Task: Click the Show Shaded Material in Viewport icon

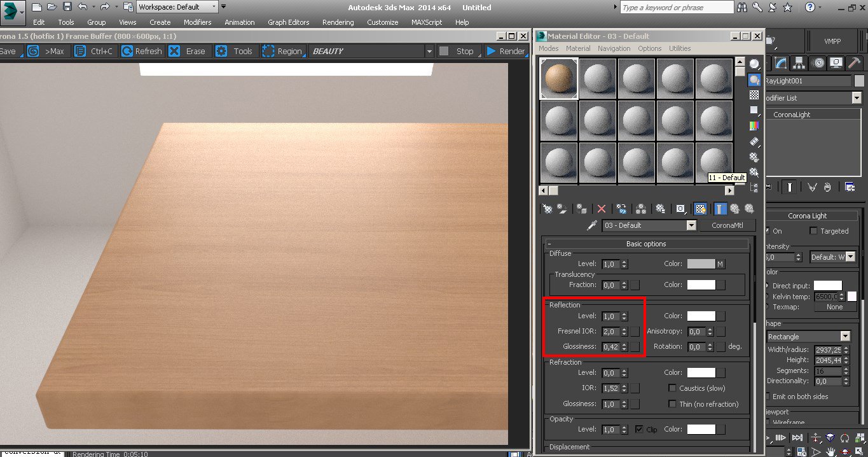Action: click(x=700, y=208)
